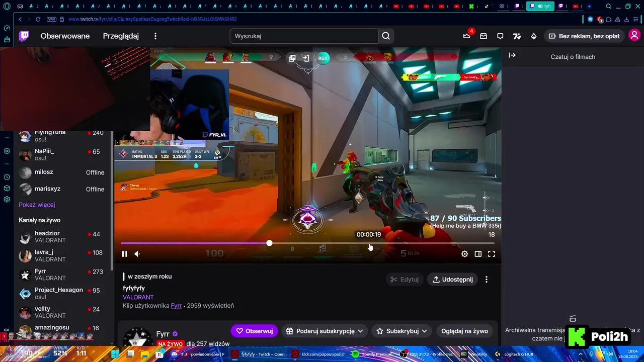Image resolution: width=644 pixels, height=362 pixels.
Task: Open the Get Bits diamond icon
Action: pos(534,36)
